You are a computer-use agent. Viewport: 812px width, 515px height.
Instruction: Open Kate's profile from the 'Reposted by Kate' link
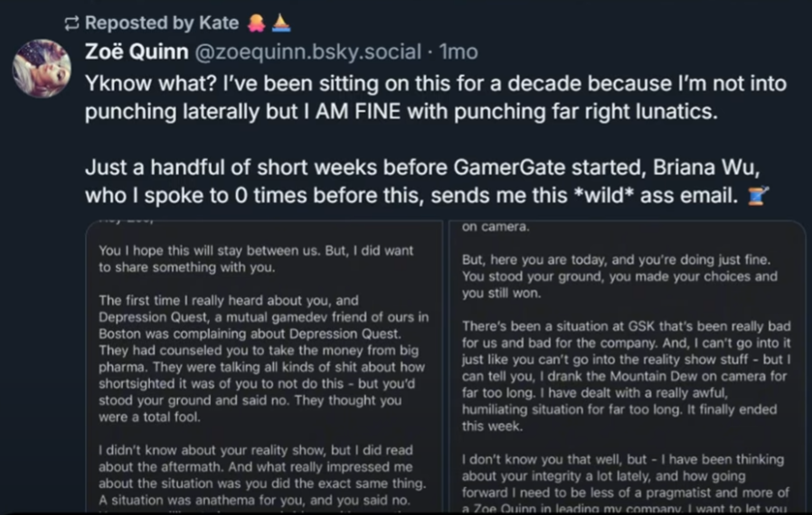coord(162,23)
